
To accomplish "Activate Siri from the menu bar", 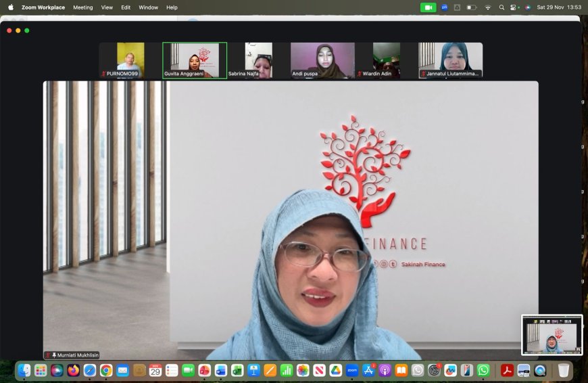I will pyautogui.click(x=528, y=7).
